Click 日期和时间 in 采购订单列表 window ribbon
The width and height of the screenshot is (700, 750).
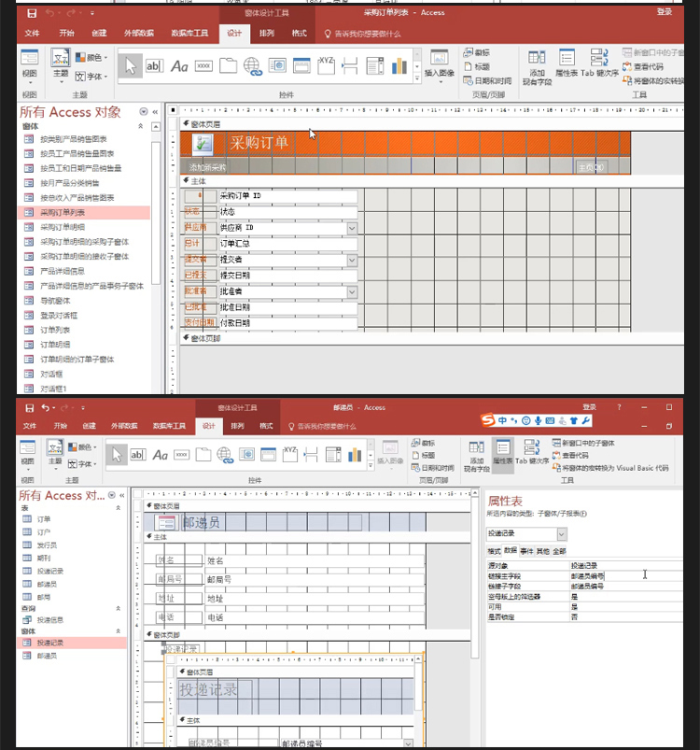point(487,81)
